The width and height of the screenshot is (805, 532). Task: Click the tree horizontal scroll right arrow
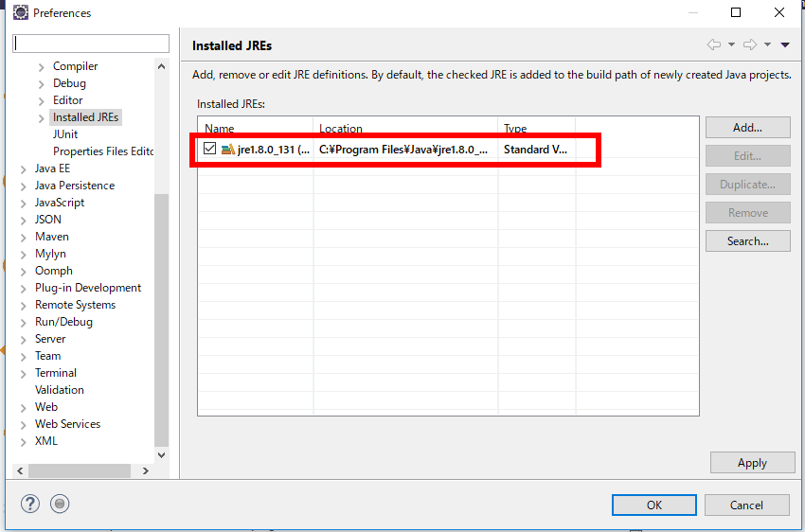[145, 470]
